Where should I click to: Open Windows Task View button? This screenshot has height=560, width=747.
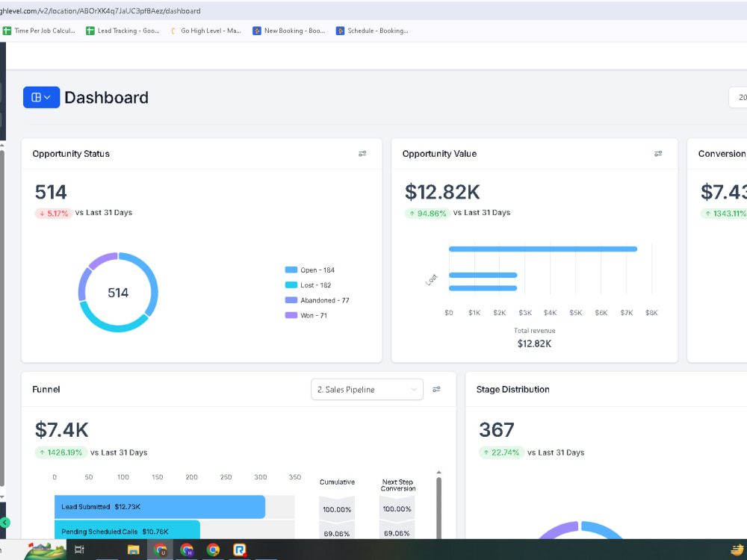click(80, 550)
